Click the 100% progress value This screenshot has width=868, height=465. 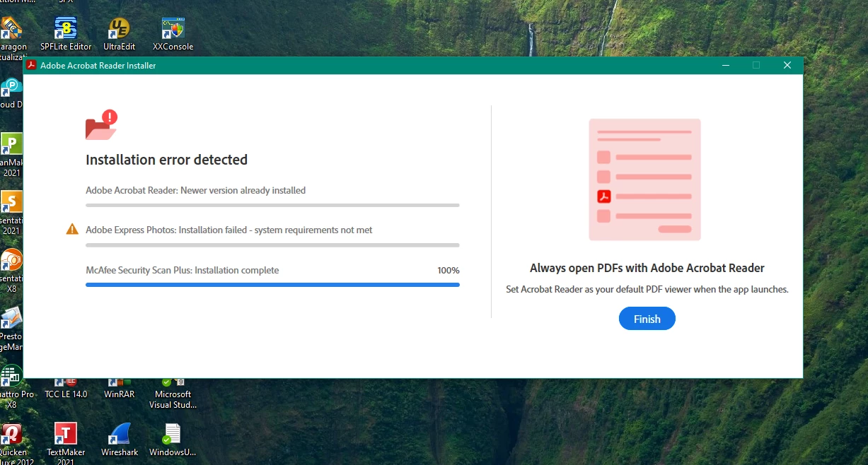pyautogui.click(x=449, y=271)
